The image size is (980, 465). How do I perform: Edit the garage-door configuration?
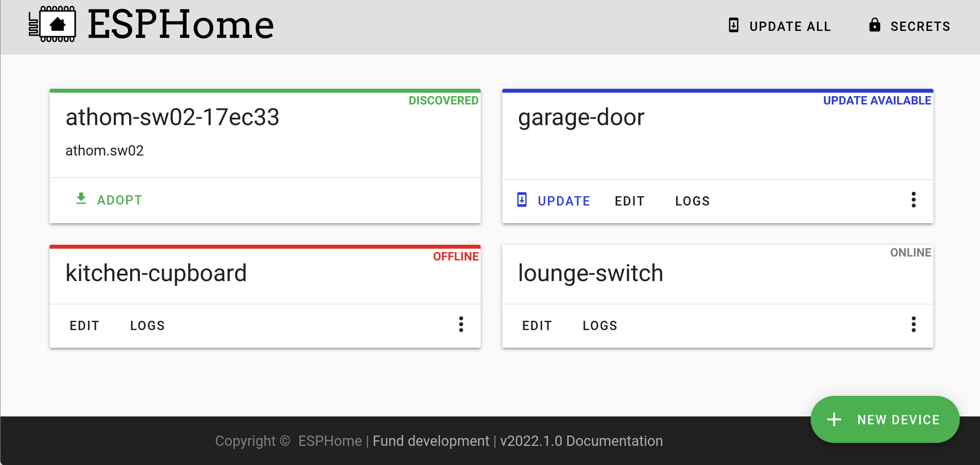pos(629,201)
